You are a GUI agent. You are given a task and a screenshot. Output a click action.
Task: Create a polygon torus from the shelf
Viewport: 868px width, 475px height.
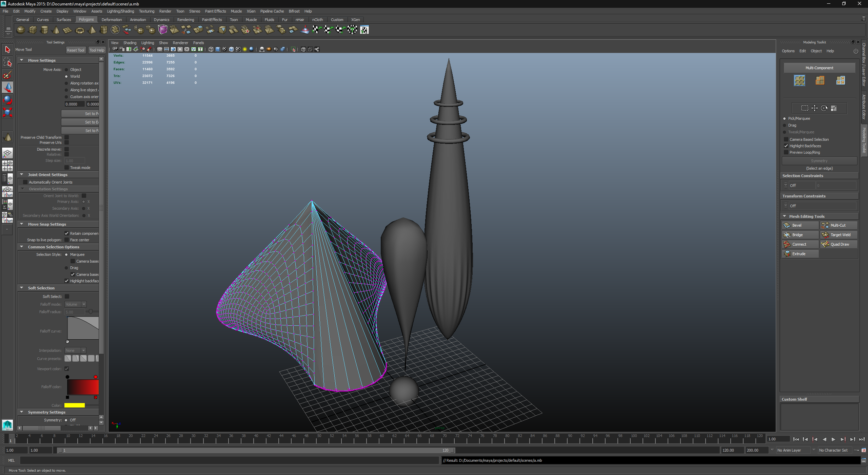click(80, 30)
